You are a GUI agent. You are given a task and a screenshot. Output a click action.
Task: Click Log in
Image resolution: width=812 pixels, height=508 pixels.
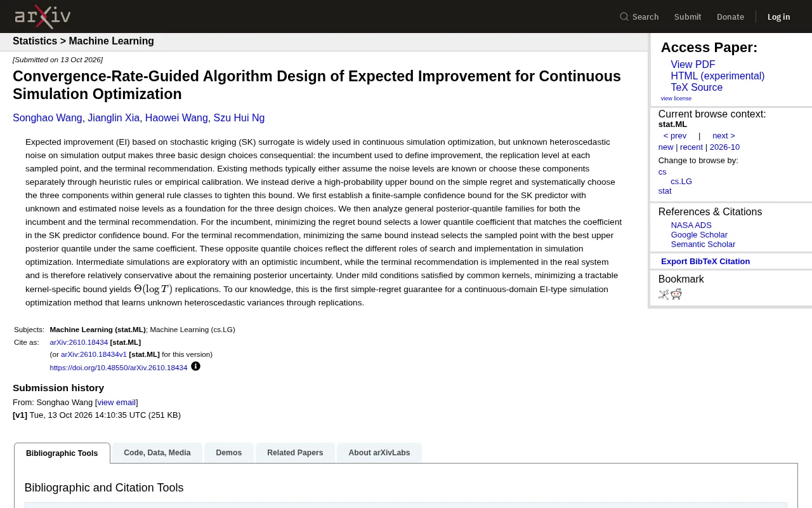point(778,17)
